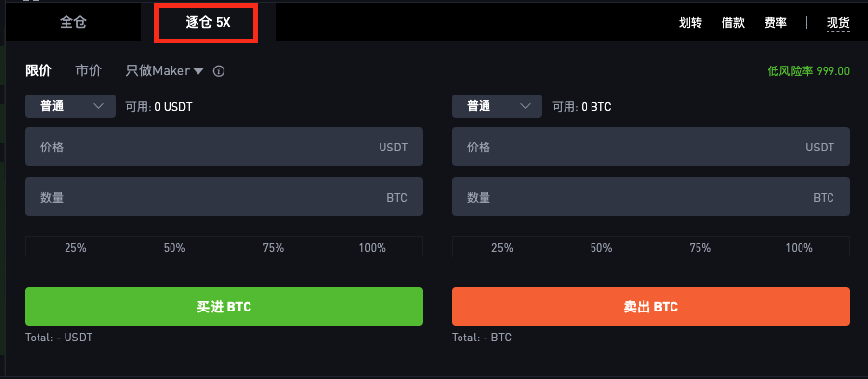This screenshot has width=868, height=379.
Task: Click the info icon beside 只做Maker
Action: [220, 71]
